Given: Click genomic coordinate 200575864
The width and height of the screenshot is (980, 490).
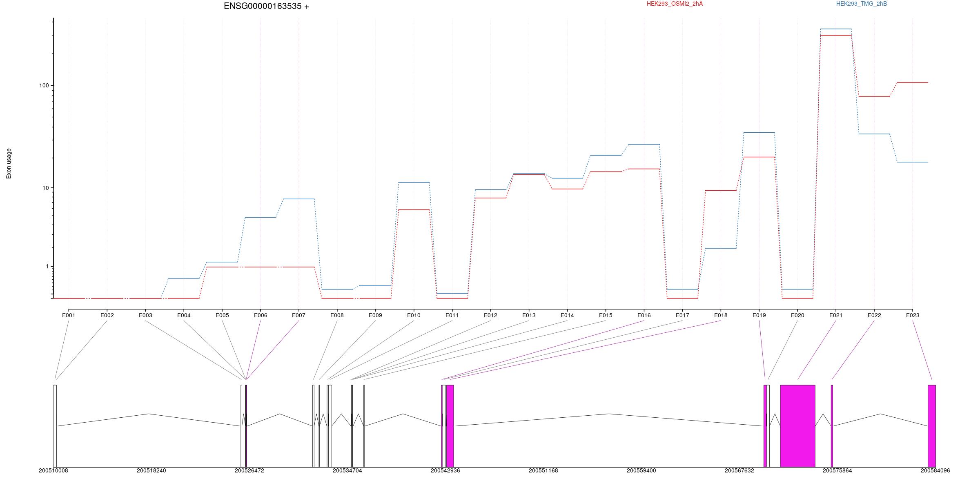Looking at the screenshot, I should 837,471.
